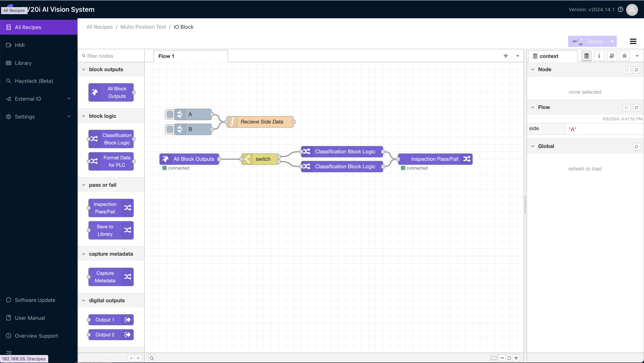Select the Flow 1 tab
This screenshot has width=644, height=363.
(166, 56)
